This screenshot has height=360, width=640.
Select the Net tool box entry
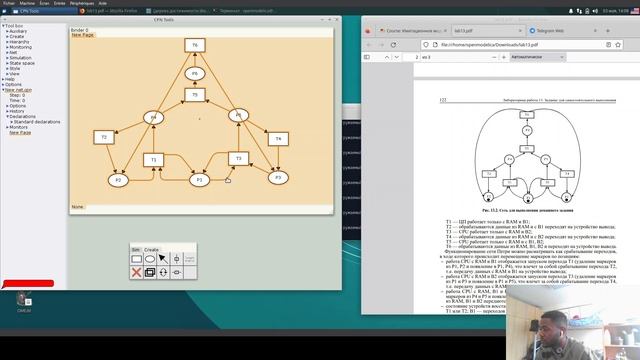tap(13, 52)
